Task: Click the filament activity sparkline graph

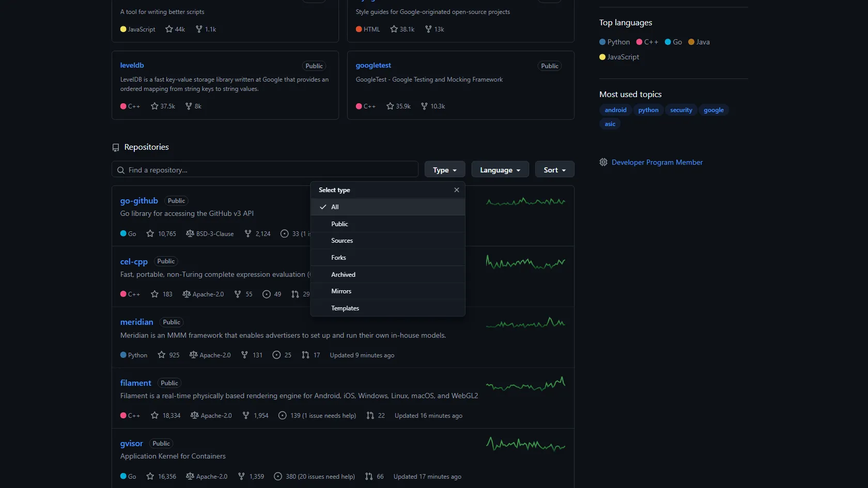Action: pyautogui.click(x=525, y=384)
